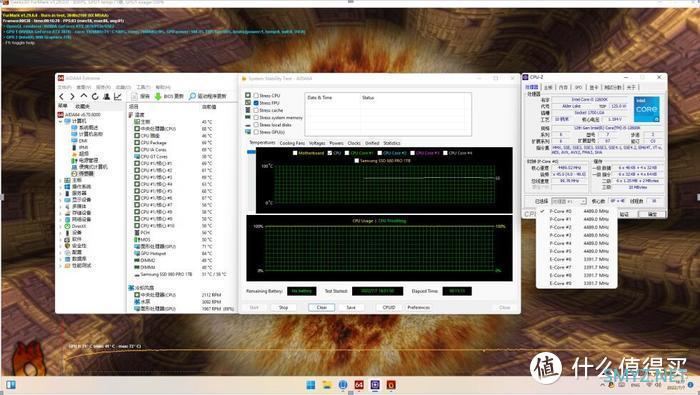The width and height of the screenshot is (700, 395).
Task: Click the Clear button in stability test
Action: [x=321, y=308]
